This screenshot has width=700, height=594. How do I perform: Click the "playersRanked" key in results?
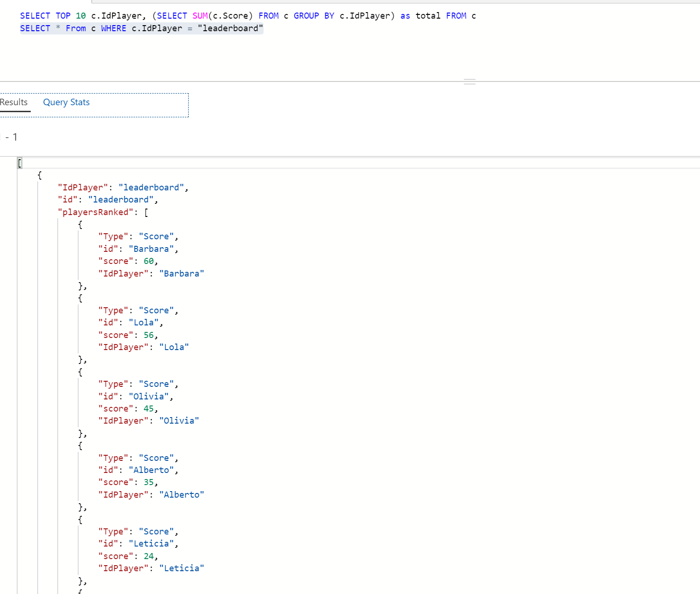click(x=95, y=212)
